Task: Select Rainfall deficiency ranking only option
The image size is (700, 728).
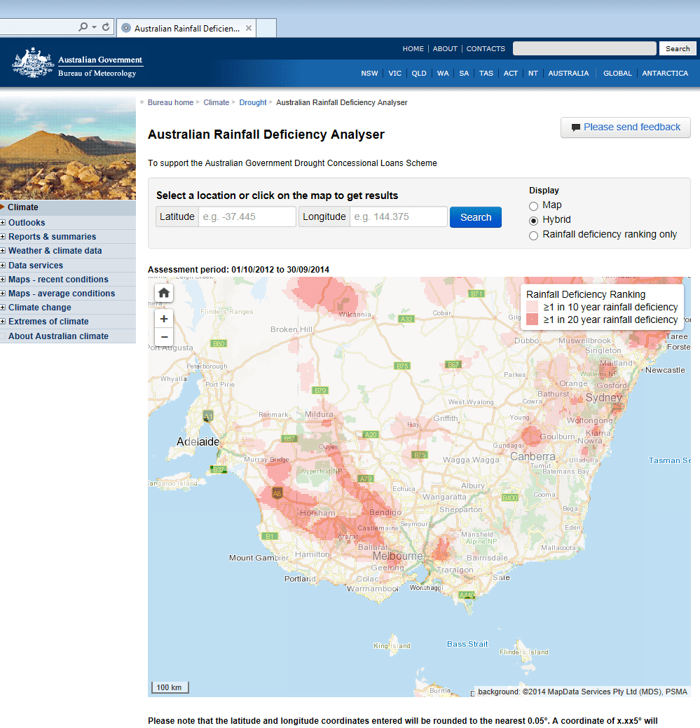Action: point(534,235)
